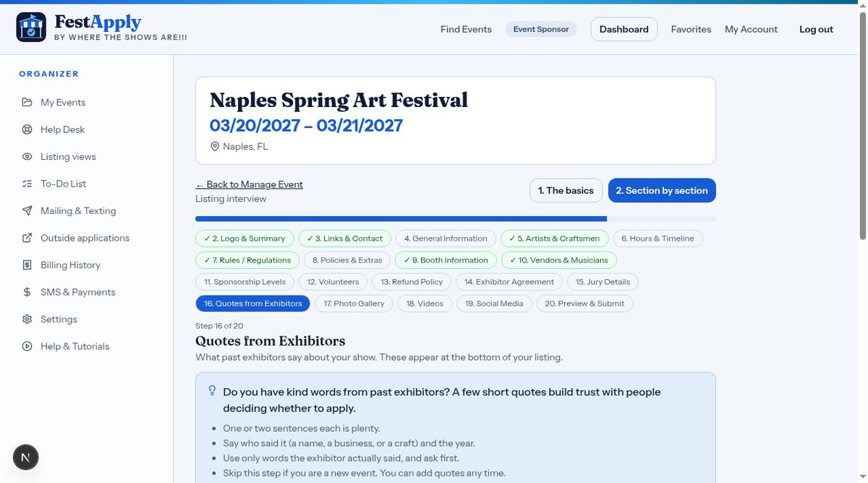
Task: Click the Listing views eye icon
Action: 27,157
